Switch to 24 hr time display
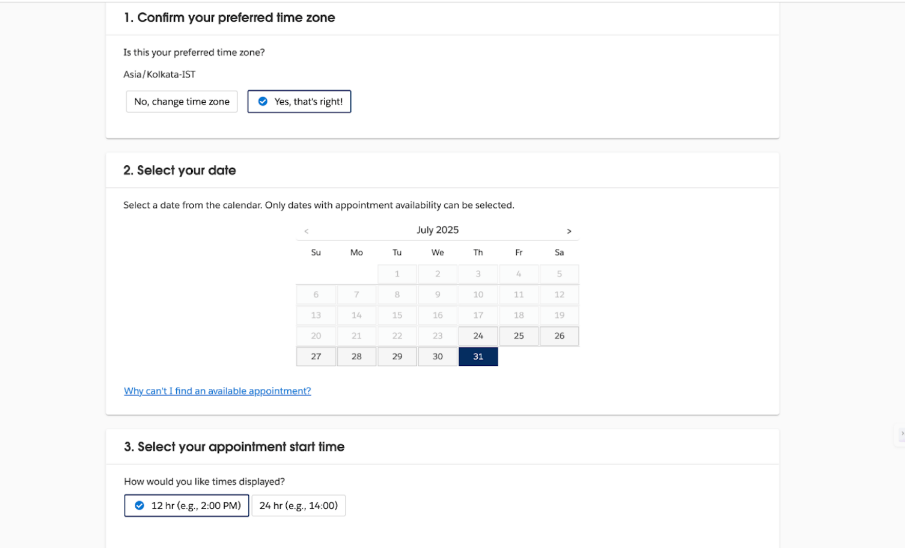The width and height of the screenshot is (905, 554). tap(299, 506)
